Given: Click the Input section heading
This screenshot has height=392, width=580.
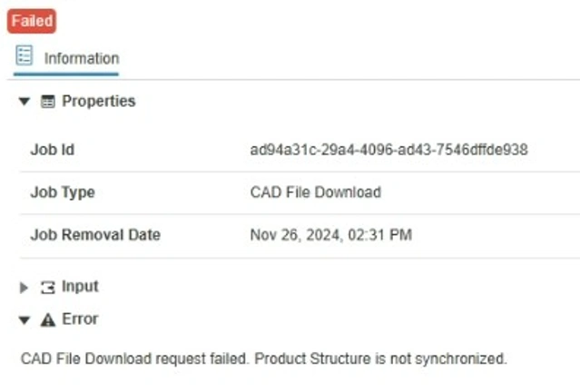Looking at the screenshot, I should point(80,287).
